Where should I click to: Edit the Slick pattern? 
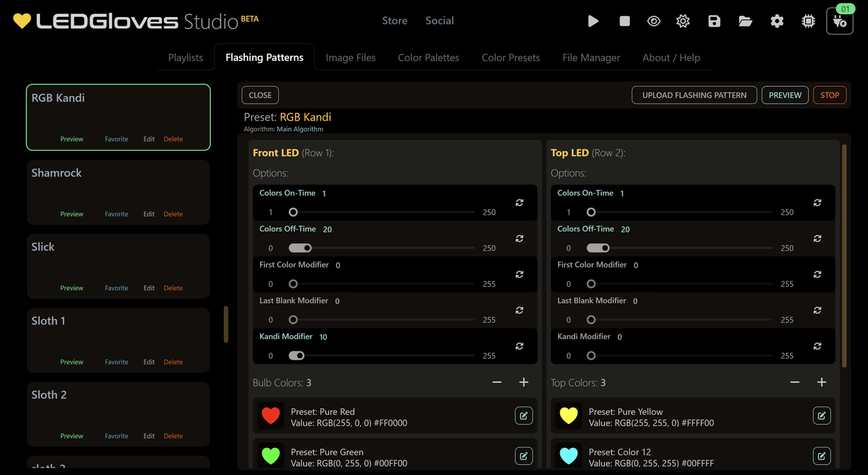[x=149, y=288]
